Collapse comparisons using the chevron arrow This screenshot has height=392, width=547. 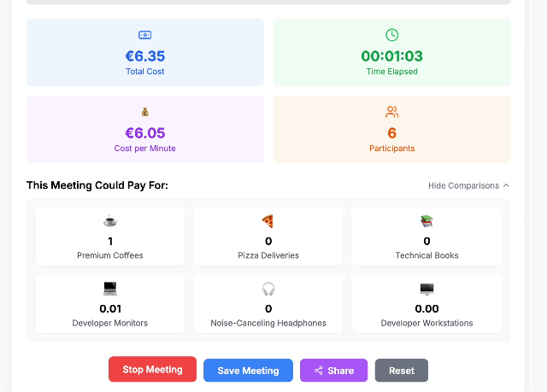click(506, 185)
